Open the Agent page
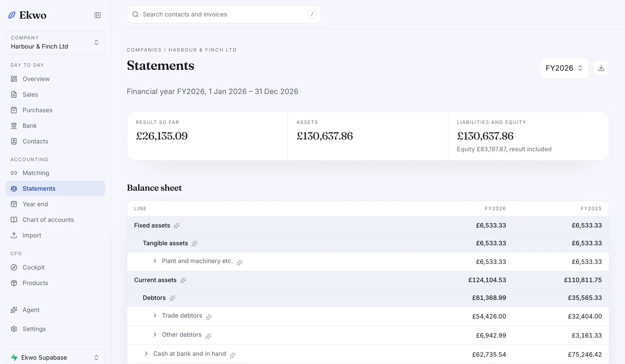Image resolution: width=625 pixels, height=364 pixels. click(x=55, y=310)
